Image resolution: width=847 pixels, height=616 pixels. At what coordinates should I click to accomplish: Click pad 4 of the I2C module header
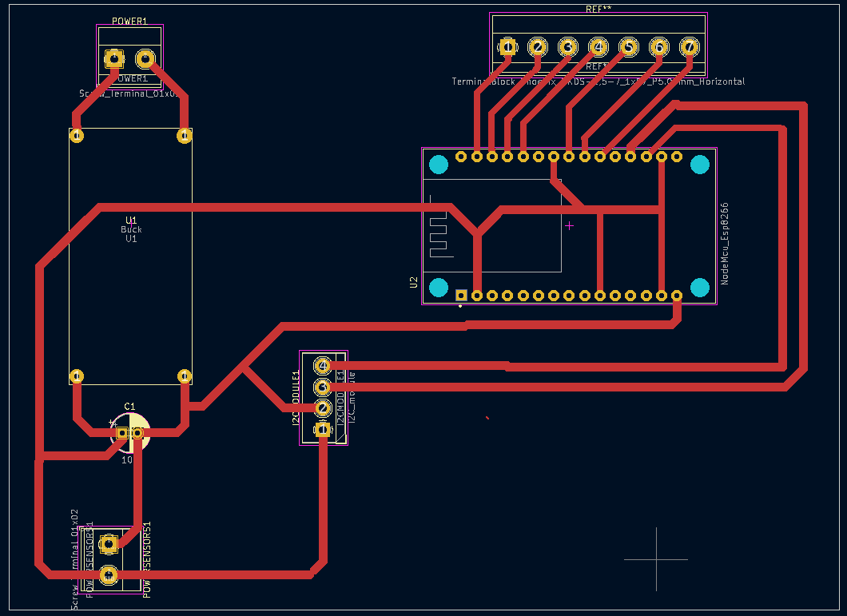(x=323, y=366)
